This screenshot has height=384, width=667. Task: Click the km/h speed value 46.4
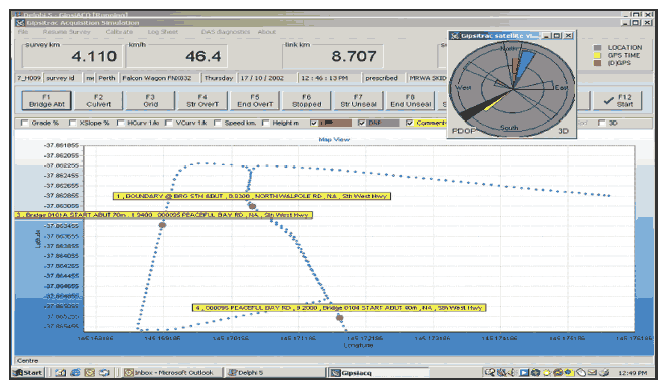[x=203, y=56]
